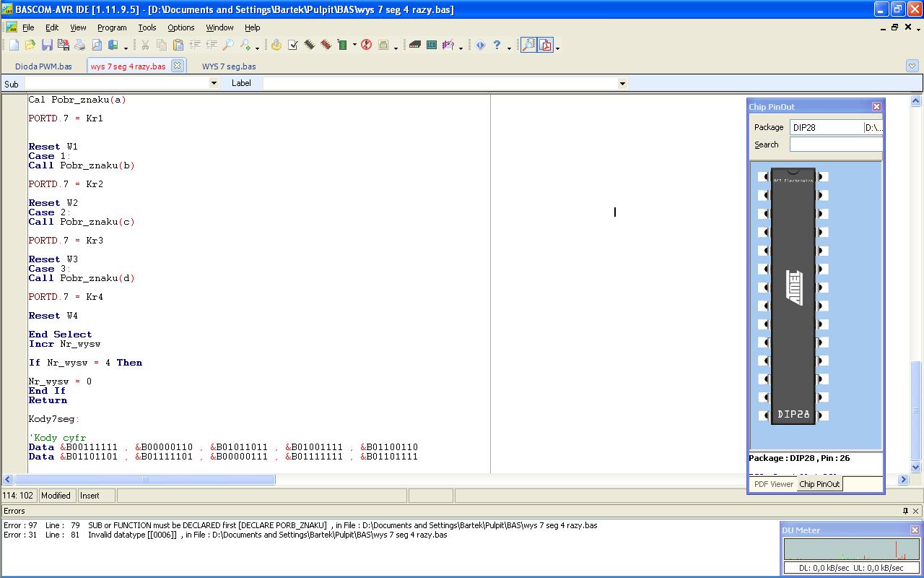This screenshot has width=924, height=578.
Task: Expand the Label dropdown list
Action: click(x=622, y=83)
